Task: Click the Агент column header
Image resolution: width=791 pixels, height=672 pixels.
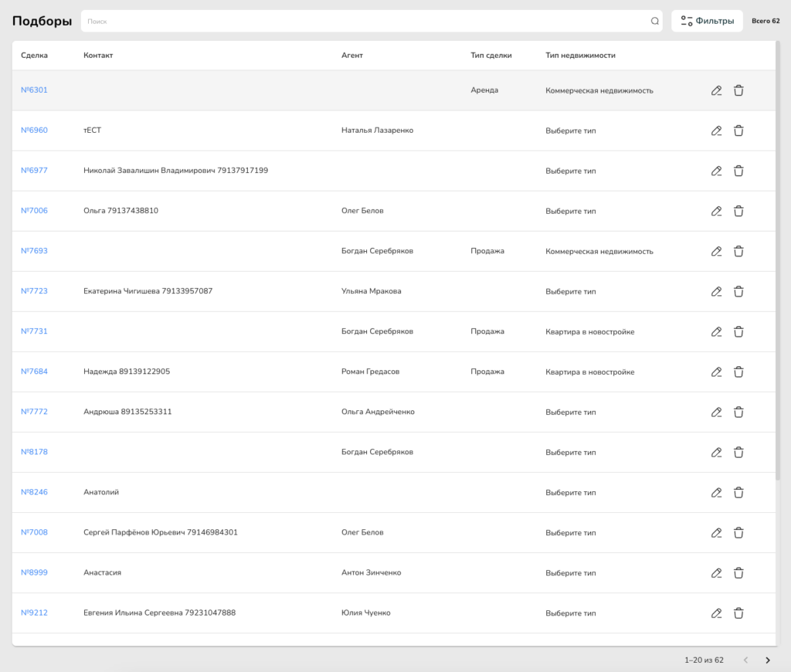Action: pyautogui.click(x=351, y=56)
